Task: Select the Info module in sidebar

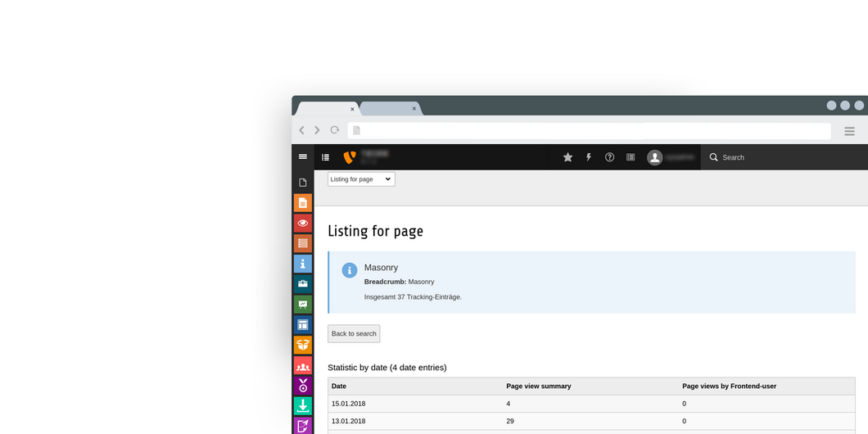Action: click(303, 264)
